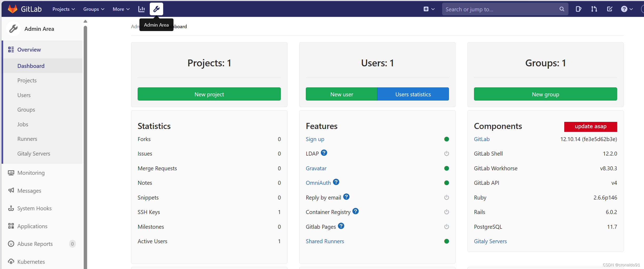
Task: Click the Container Registry help icon
Action: pos(356,211)
